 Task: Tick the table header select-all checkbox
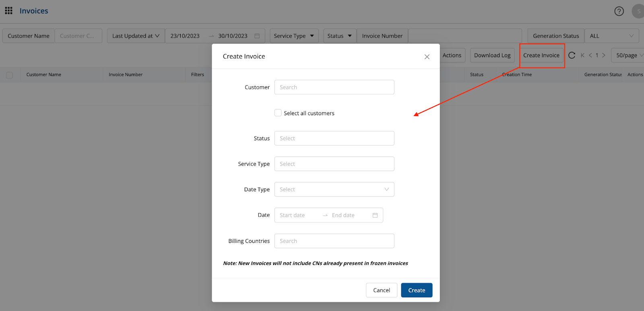(9, 75)
